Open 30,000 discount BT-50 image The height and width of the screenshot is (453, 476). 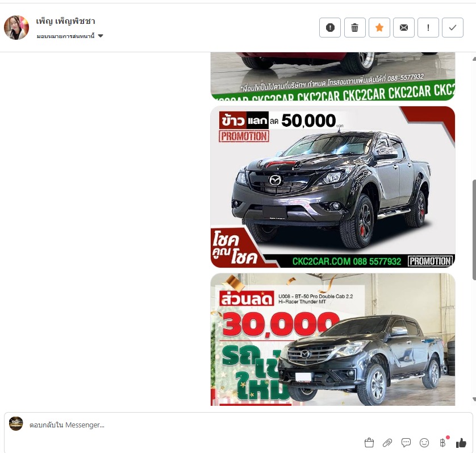[333, 339]
